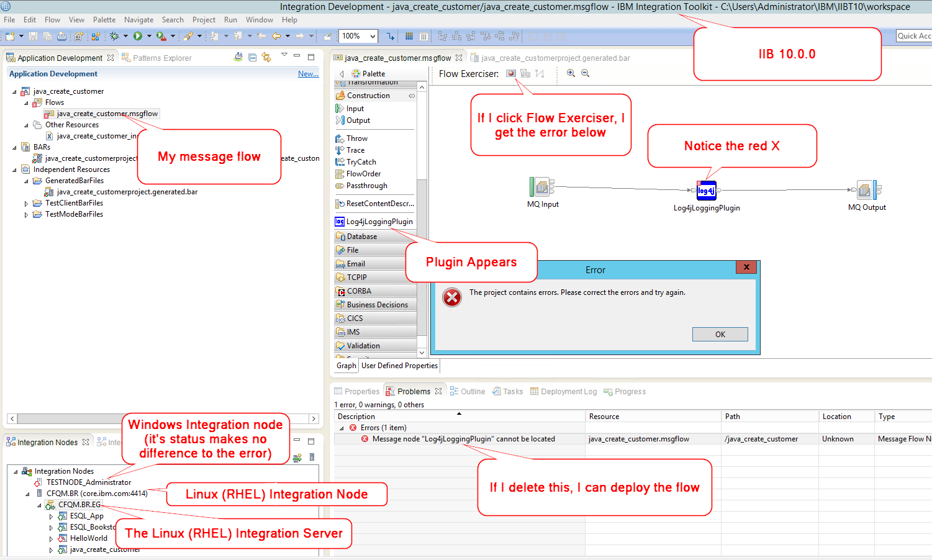Pick the ResetContentDescriptor node in the palette

pyautogui.click(x=374, y=204)
